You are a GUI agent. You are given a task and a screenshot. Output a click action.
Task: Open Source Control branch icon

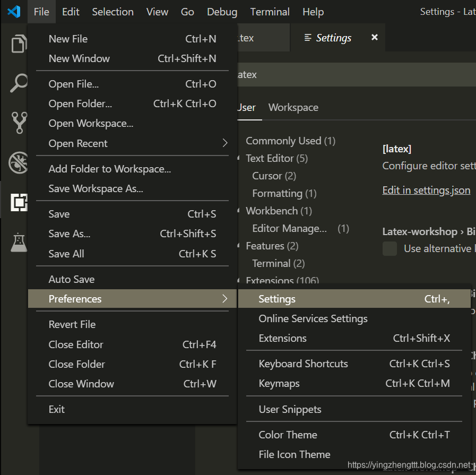point(20,123)
